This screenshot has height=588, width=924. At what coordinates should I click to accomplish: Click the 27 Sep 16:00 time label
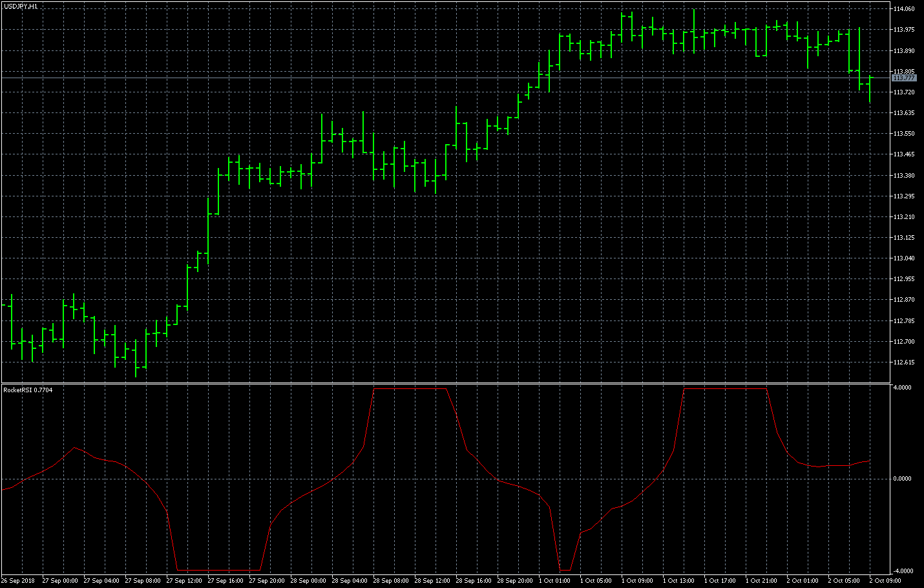pyautogui.click(x=226, y=581)
